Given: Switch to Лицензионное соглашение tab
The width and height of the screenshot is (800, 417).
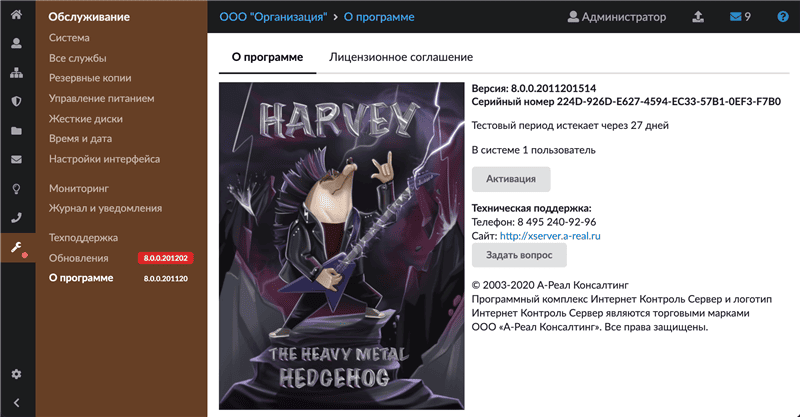Looking at the screenshot, I should (x=401, y=57).
